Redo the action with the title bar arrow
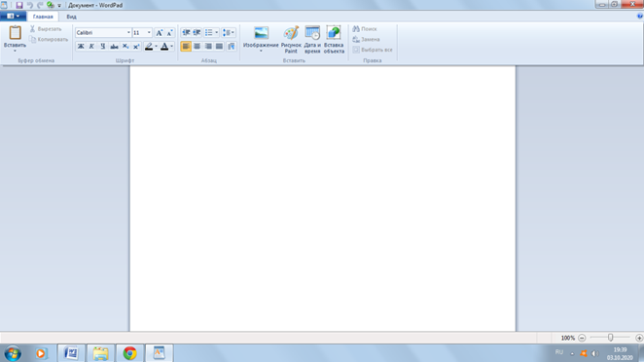The image size is (644, 362). click(40, 5)
